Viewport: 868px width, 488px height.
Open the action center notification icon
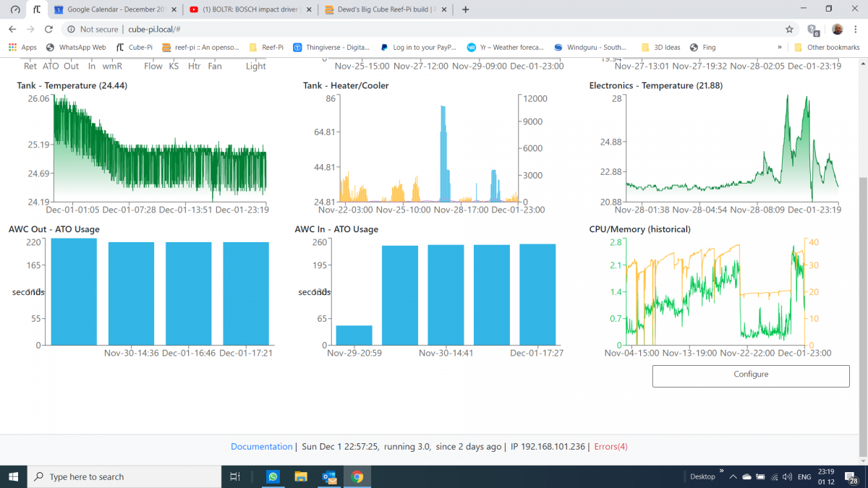point(854,477)
